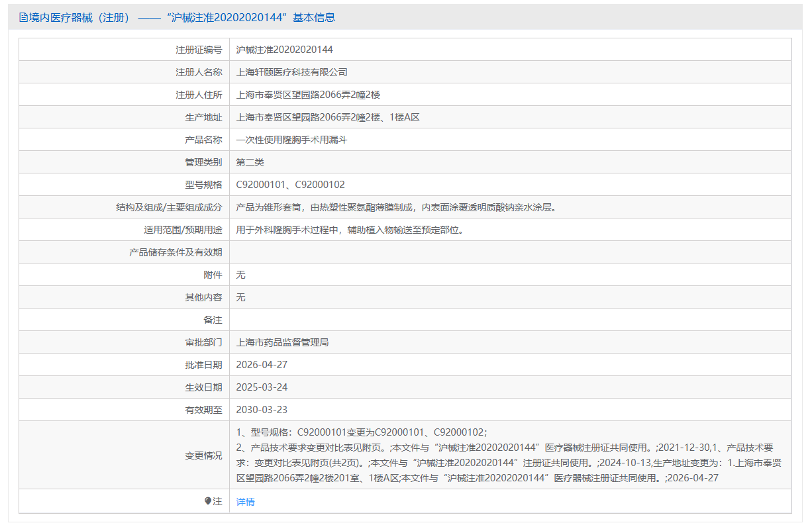Click expiry date 2030-03-23
This screenshot has width=812, height=529.
[x=262, y=410]
